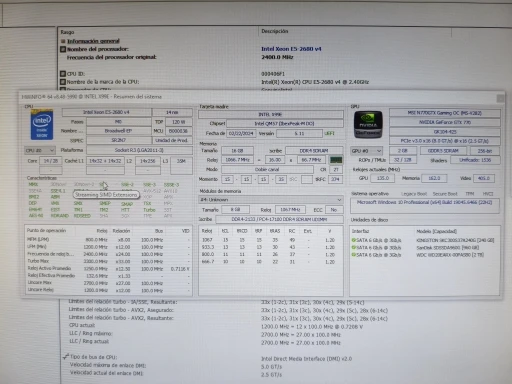Click the 'Unidad de Prod.' field

(172, 140)
